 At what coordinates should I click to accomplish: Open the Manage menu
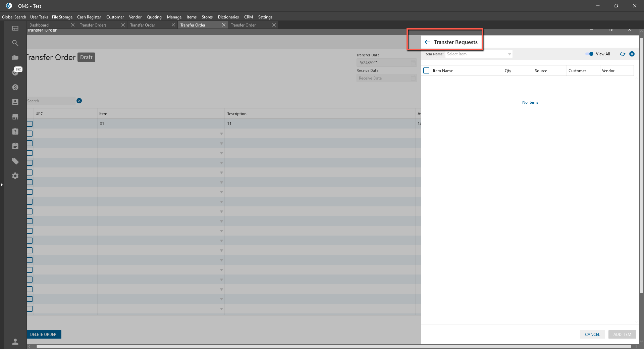[174, 17]
